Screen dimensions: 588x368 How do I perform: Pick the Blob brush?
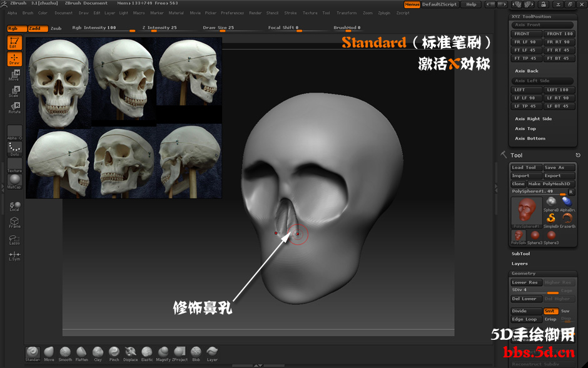[x=196, y=354]
